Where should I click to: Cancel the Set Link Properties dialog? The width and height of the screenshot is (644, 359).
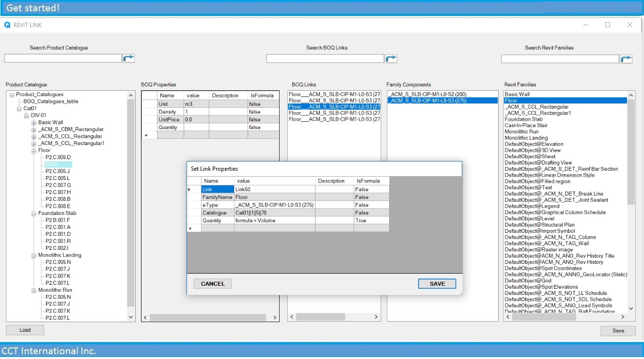point(212,284)
